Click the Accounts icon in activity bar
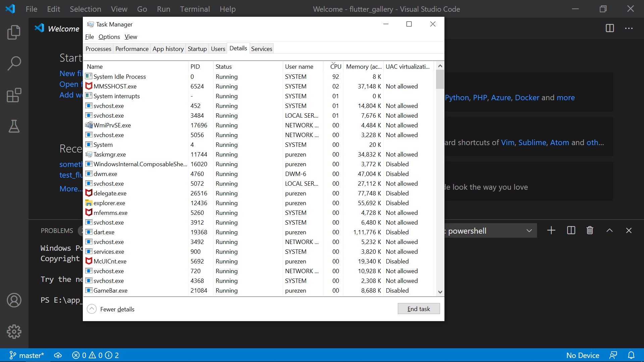Image resolution: width=644 pixels, height=362 pixels. [x=14, y=300]
